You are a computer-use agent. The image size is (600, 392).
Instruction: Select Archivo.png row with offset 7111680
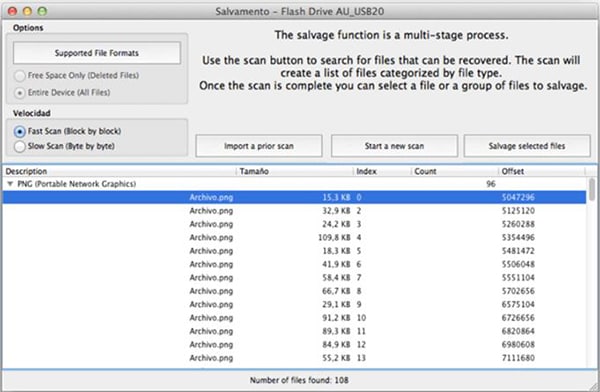pyautogui.click(x=294, y=358)
